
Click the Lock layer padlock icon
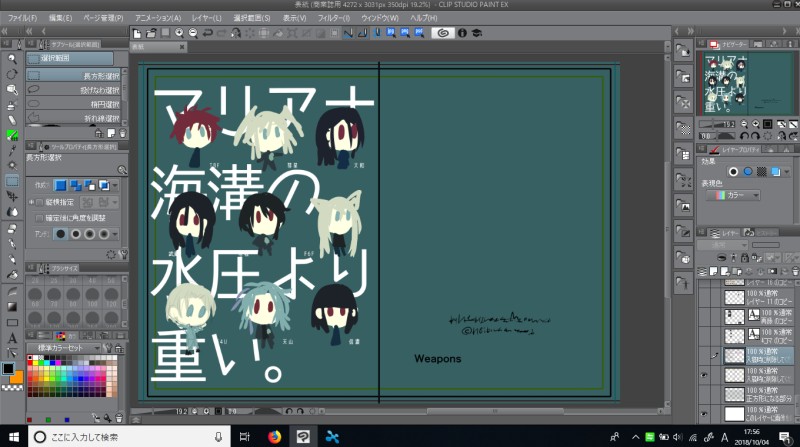click(744, 258)
